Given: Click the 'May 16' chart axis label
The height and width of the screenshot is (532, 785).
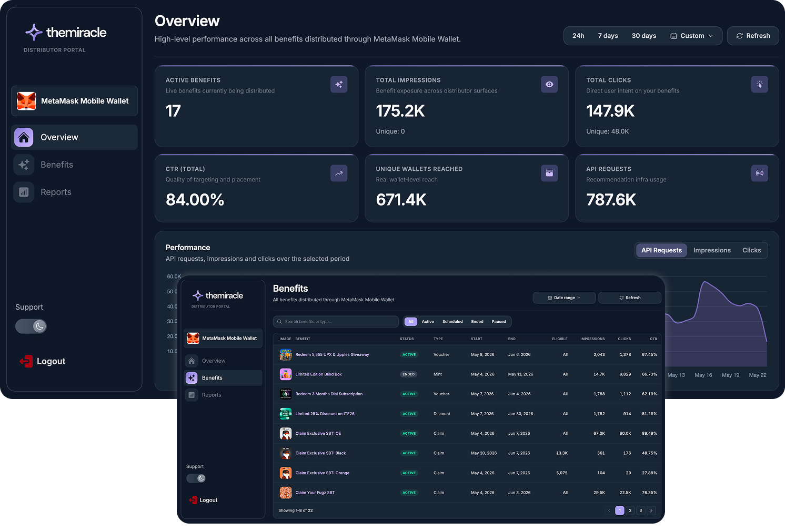Looking at the screenshot, I should pyautogui.click(x=703, y=375).
